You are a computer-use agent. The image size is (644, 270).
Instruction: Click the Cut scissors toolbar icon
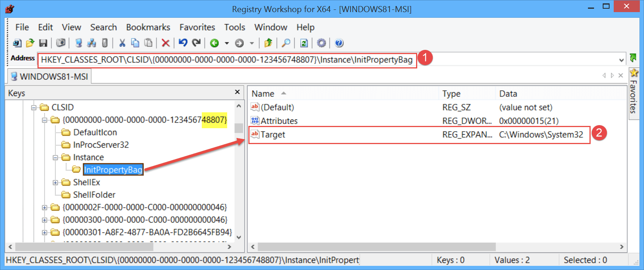pos(122,43)
